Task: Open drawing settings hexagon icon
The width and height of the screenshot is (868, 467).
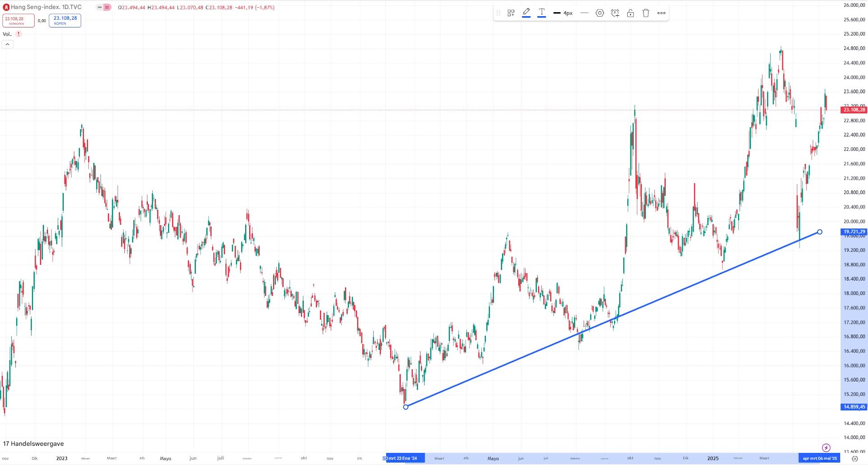Action: [599, 13]
